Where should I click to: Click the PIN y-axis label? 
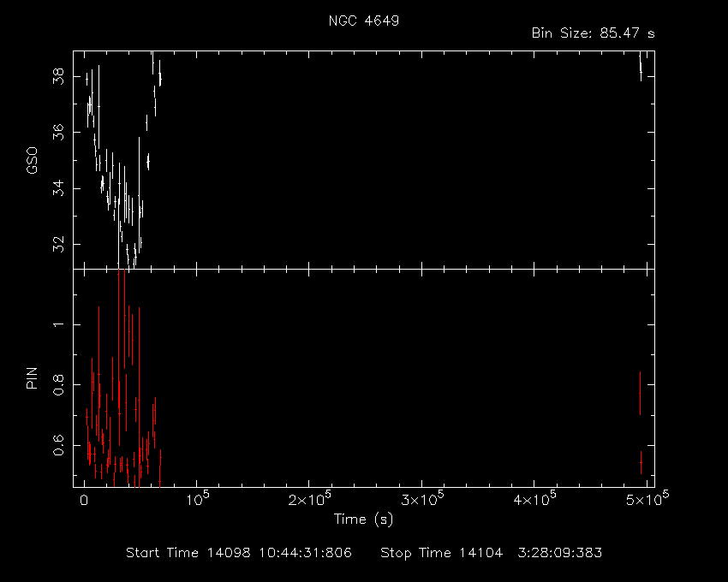(x=32, y=377)
